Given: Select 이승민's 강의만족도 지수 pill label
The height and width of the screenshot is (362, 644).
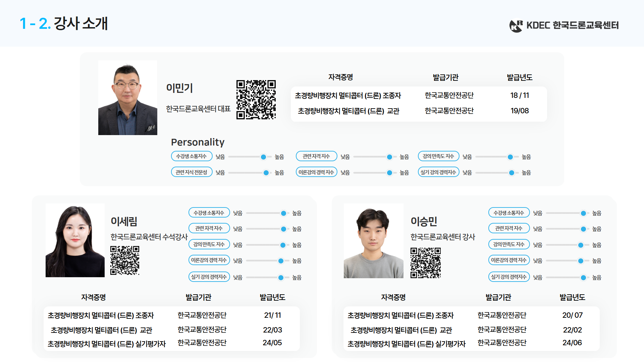Looking at the screenshot, I should [x=509, y=244].
